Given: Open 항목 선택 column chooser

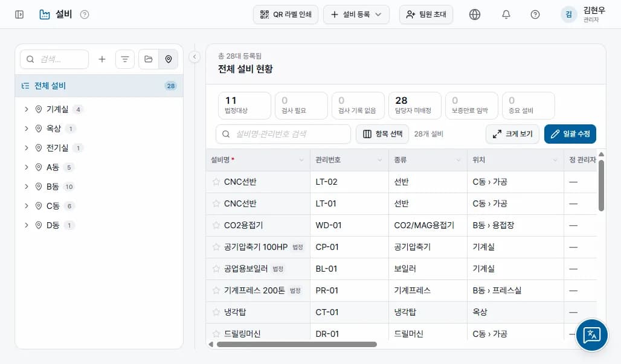Looking at the screenshot, I should coord(382,134).
